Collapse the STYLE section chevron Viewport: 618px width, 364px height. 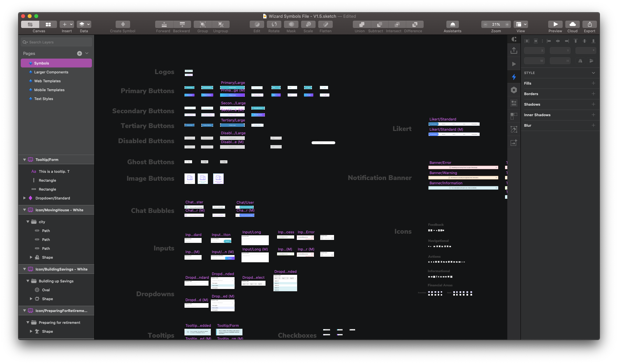[593, 73]
